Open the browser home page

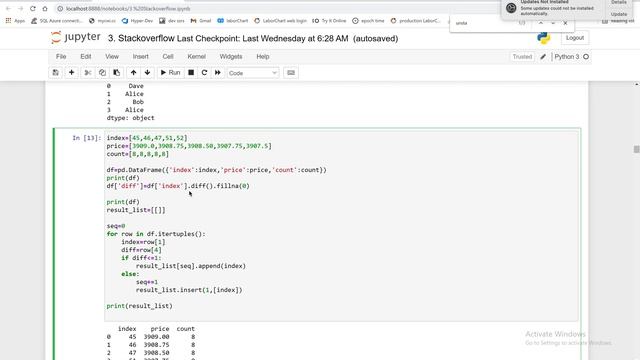click(x=45, y=9)
